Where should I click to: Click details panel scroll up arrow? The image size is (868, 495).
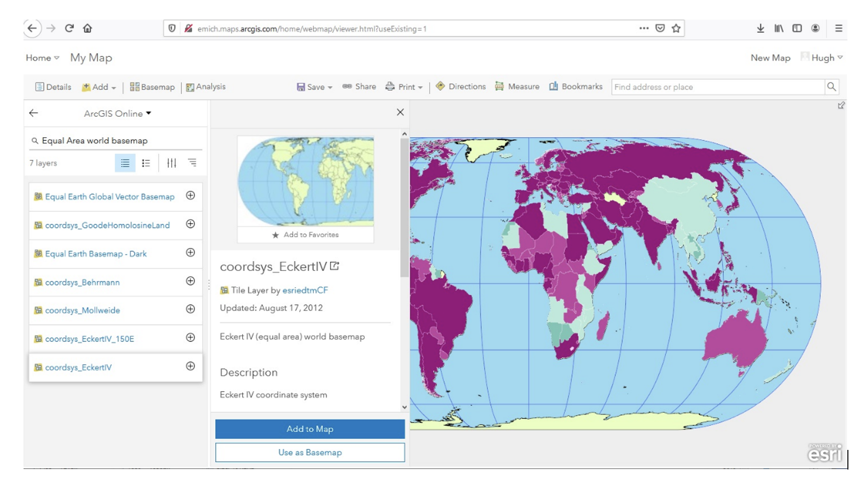click(405, 134)
